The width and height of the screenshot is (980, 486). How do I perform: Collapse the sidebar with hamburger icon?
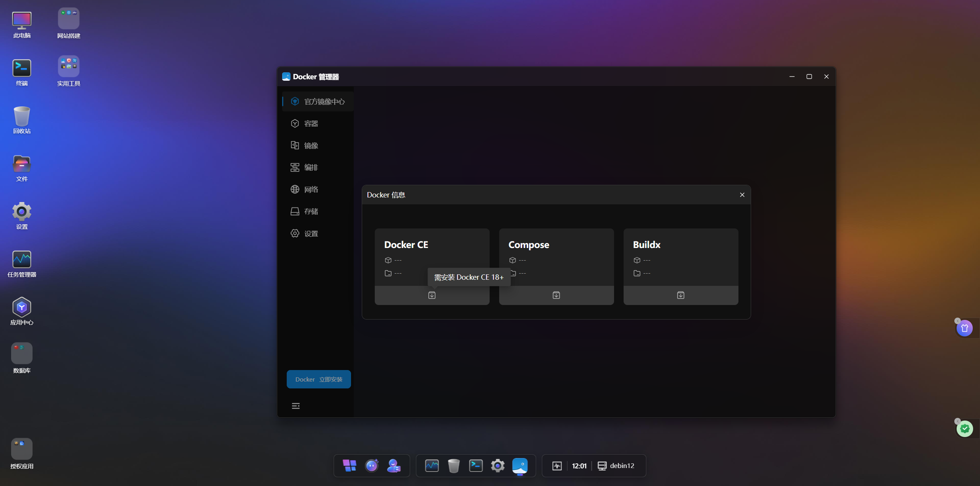pos(296,406)
